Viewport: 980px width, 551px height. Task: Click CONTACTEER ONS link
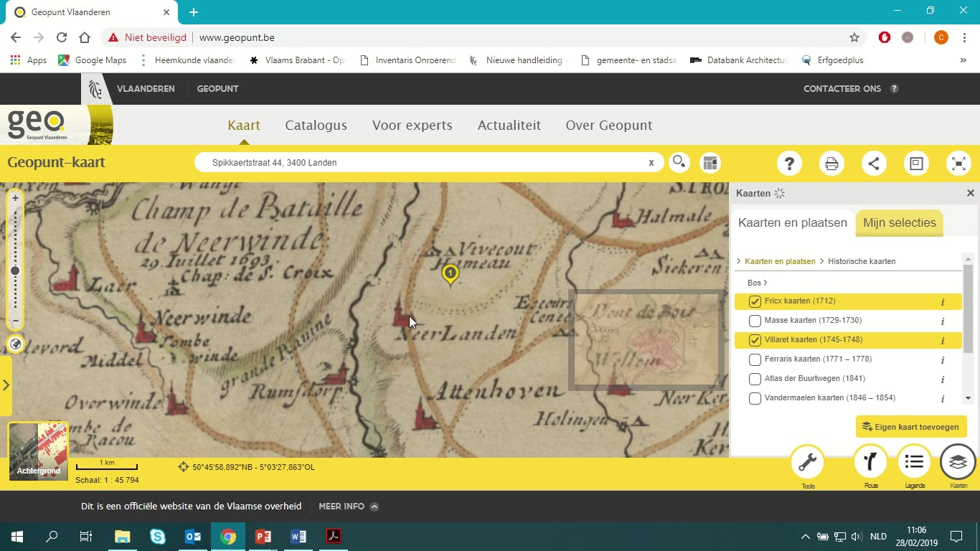[842, 89]
